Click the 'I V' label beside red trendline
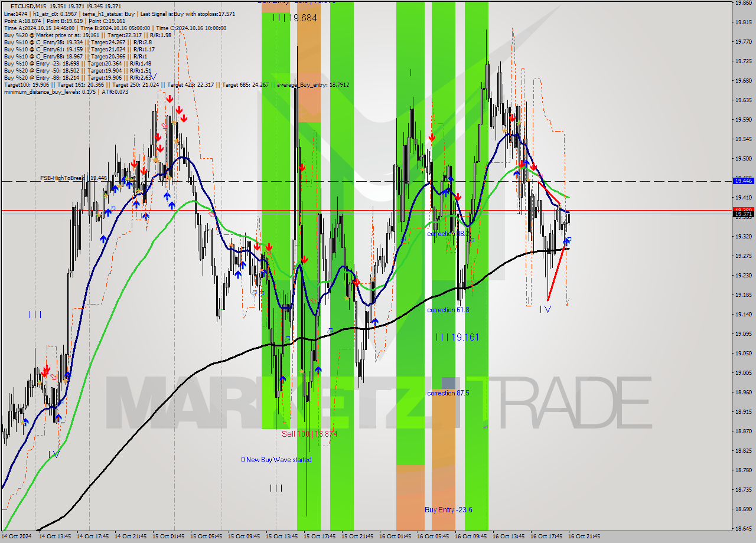This screenshot has width=756, height=543. [545, 309]
